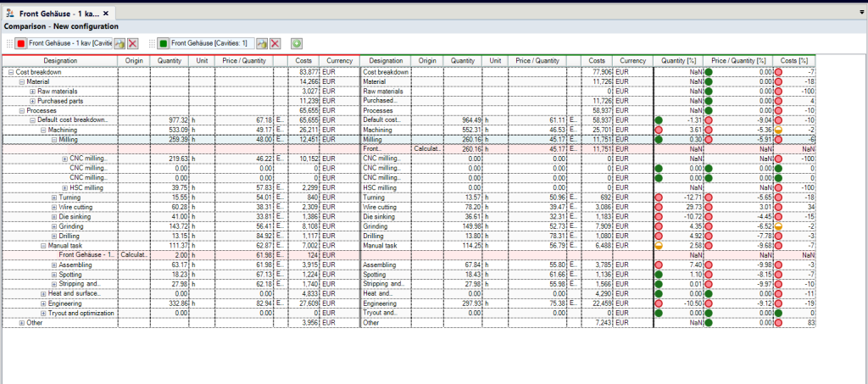868x384 pixels.
Task: Click the 'Front Gehäuse [Cavities: 1]' name field
Action: pyautogui.click(x=213, y=43)
